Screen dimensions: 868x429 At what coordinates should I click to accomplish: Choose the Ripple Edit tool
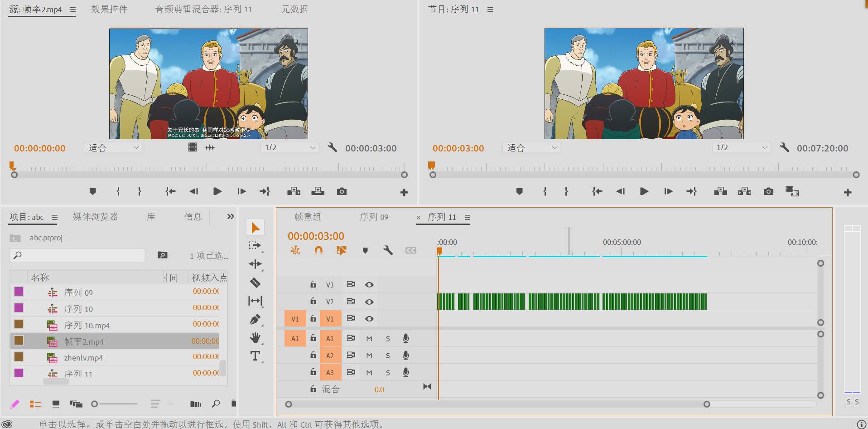click(x=255, y=264)
